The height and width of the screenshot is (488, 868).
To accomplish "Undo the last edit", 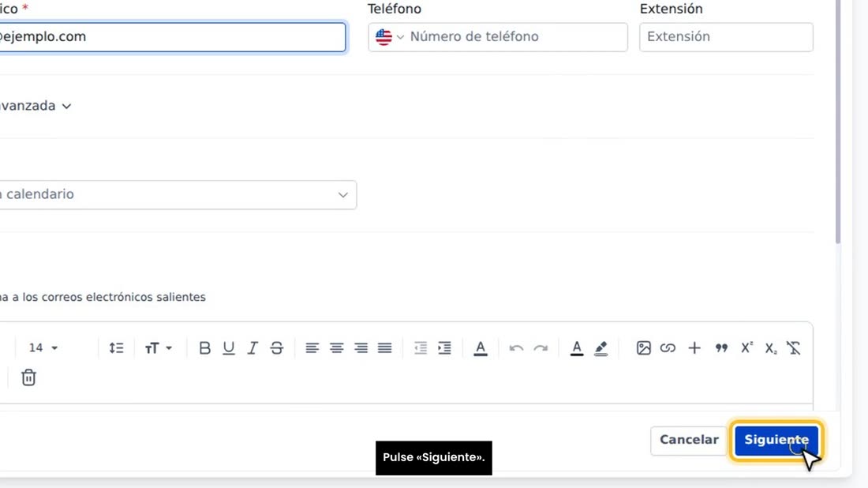I will coord(517,348).
